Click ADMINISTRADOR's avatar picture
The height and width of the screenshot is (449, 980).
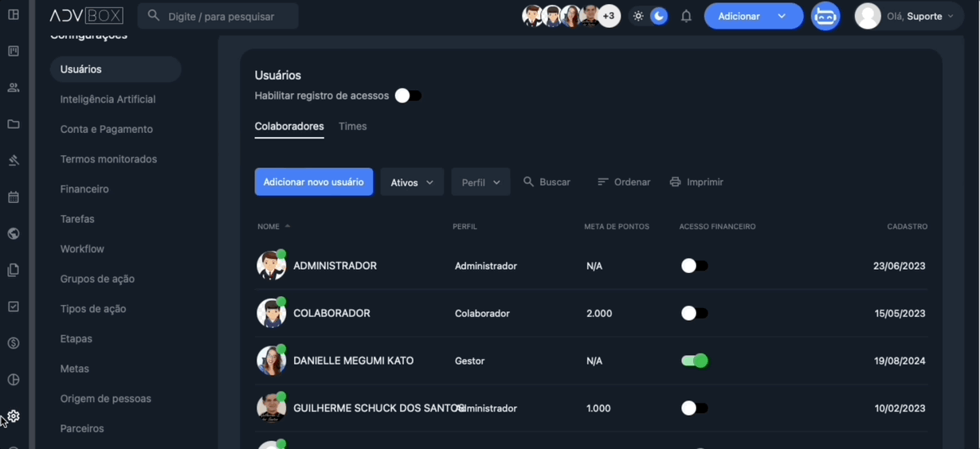coord(271,266)
